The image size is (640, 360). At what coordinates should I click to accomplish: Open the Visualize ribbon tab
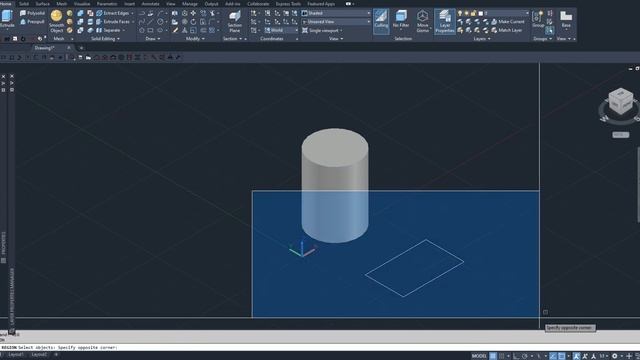pyautogui.click(x=82, y=4)
